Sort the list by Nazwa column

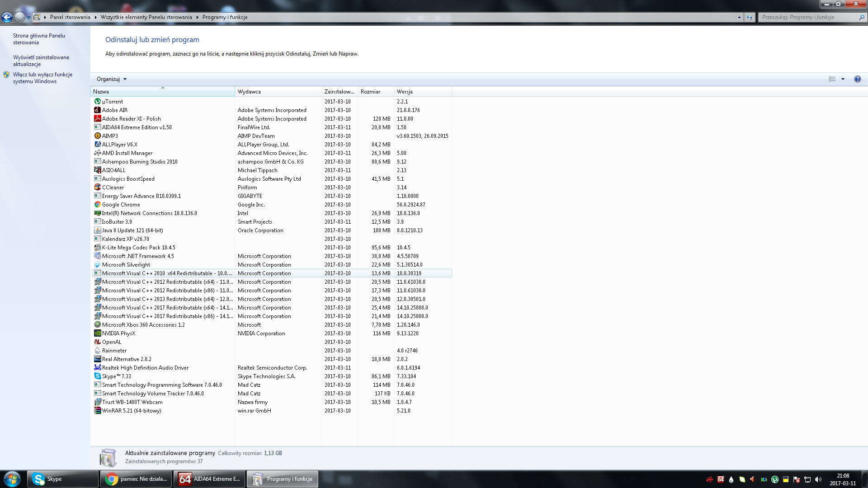[x=163, y=92]
